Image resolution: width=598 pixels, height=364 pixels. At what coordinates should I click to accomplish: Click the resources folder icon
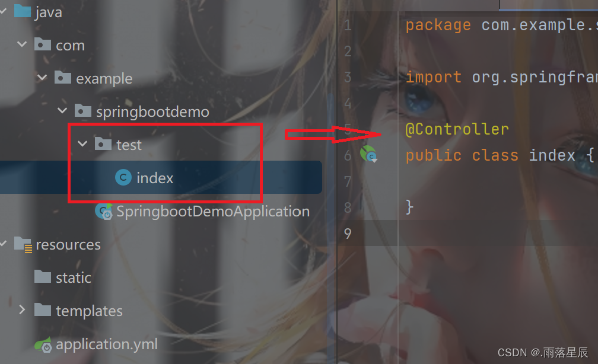(x=23, y=244)
